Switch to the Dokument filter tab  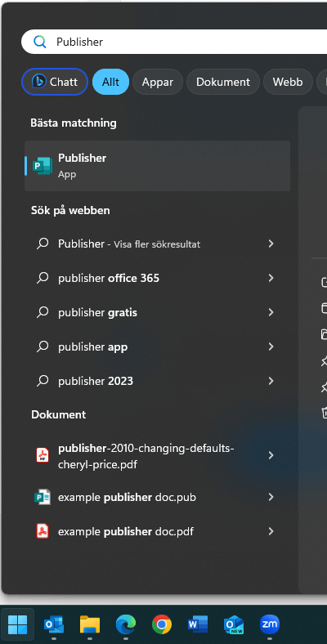[223, 82]
